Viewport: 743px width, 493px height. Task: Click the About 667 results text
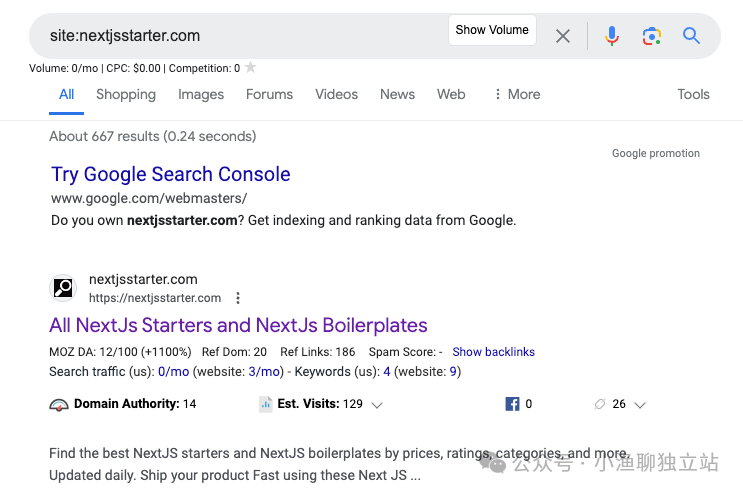click(153, 137)
